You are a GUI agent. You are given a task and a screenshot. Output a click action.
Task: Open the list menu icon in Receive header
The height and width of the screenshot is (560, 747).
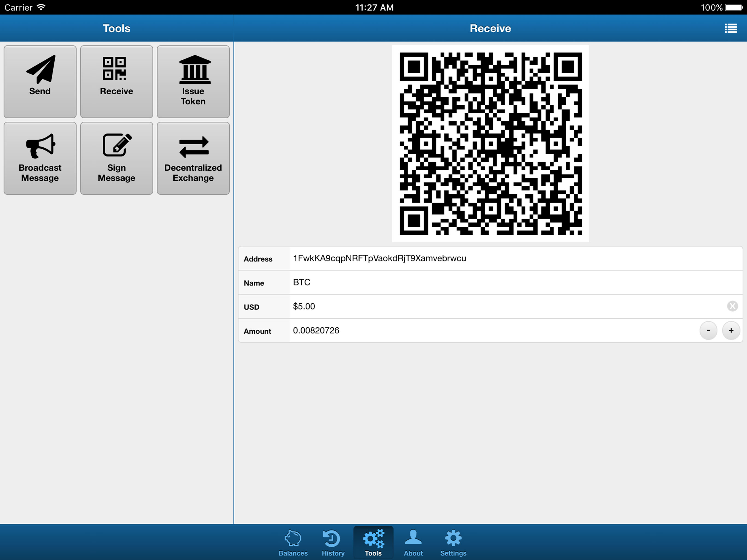[x=731, y=28]
